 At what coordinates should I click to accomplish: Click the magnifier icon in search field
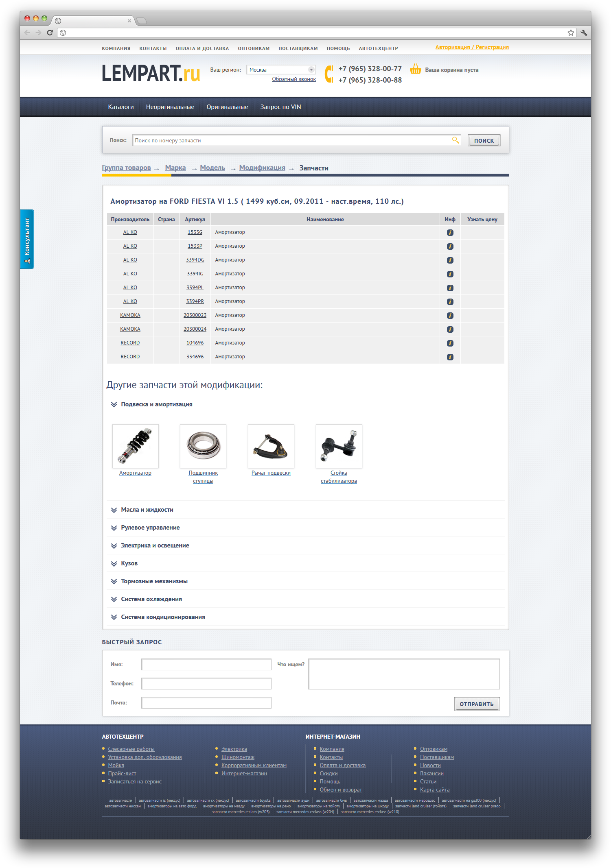click(x=455, y=140)
